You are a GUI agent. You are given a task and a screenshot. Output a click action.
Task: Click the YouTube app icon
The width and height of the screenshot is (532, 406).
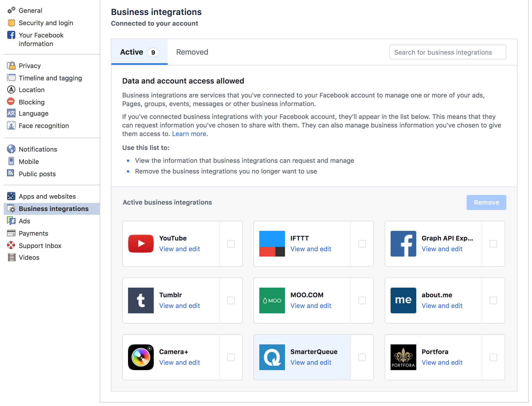point(141,243)
